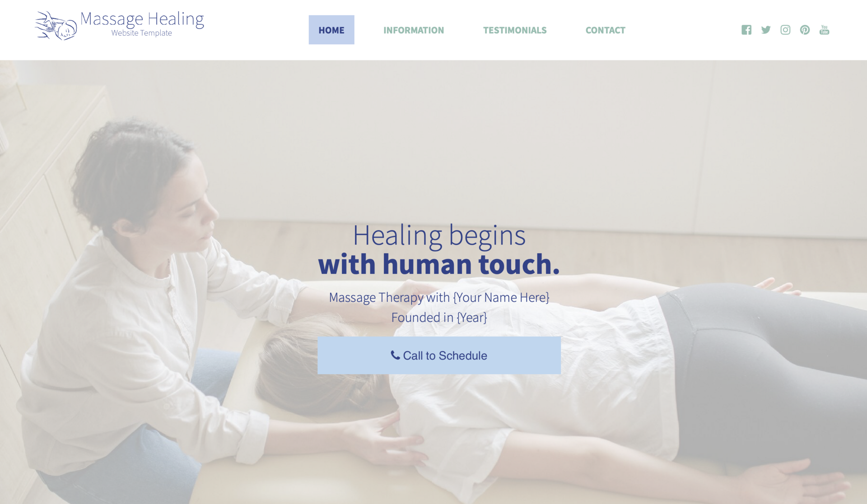The image size is (867, 504).
Task: Navigate to the CONTACT page
Action: (606, 30)
